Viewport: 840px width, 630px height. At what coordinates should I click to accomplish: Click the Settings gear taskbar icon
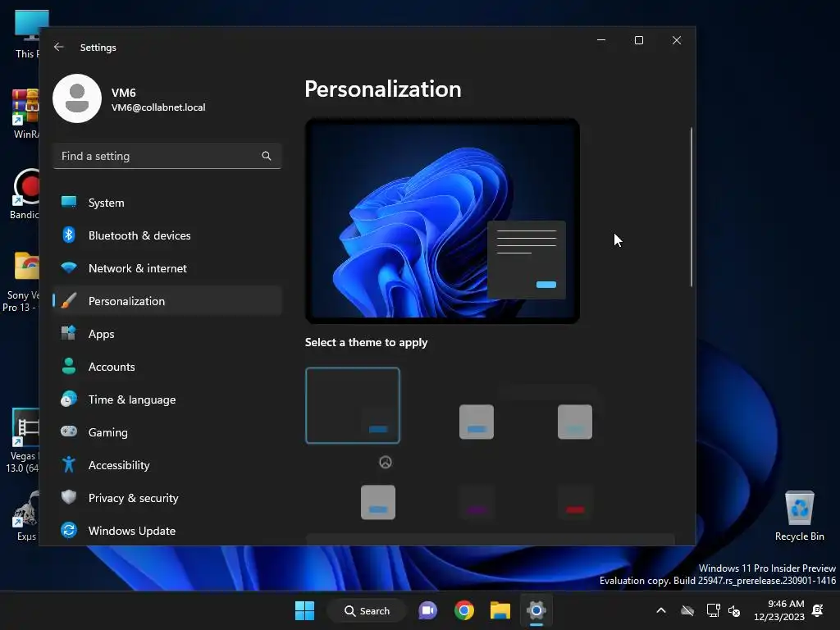pyautogui.click(x=536, y=610)
